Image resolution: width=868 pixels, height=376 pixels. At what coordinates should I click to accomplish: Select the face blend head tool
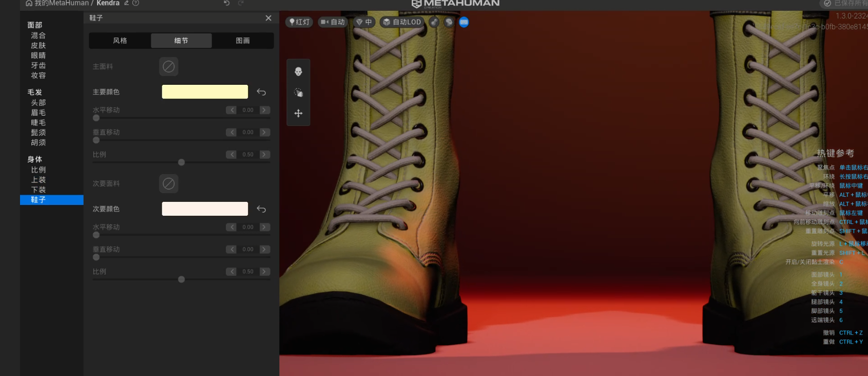click(x=298, y=71)
